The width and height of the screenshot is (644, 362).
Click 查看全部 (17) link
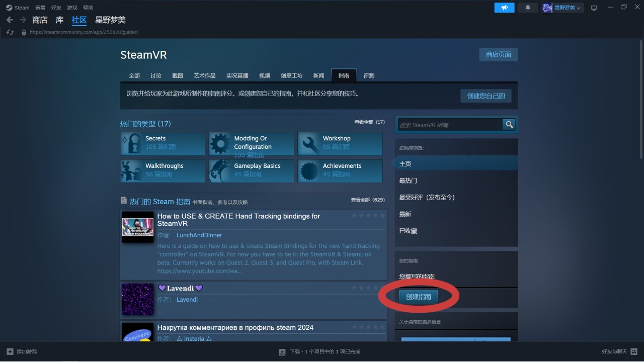(370, 122)
